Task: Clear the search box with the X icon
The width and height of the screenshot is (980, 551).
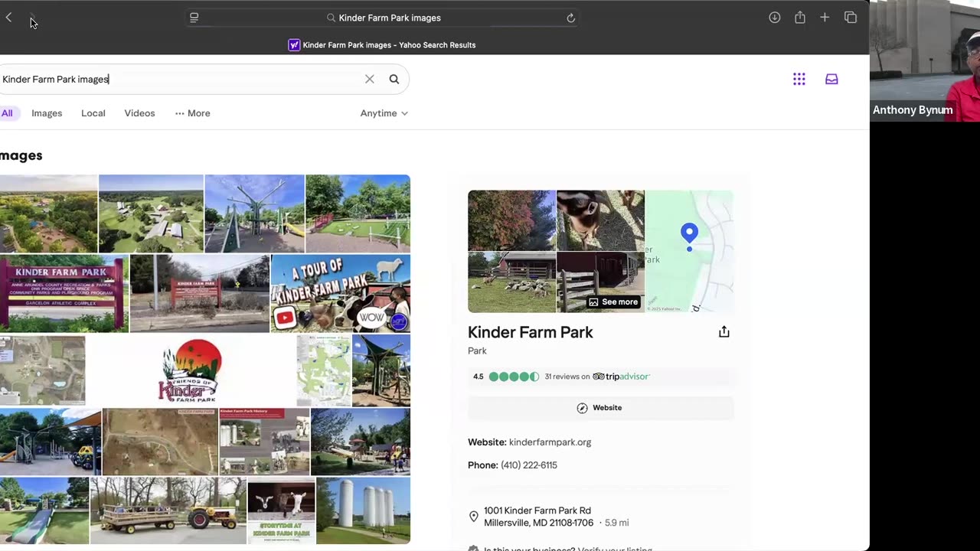Action: tap(369, 79)
